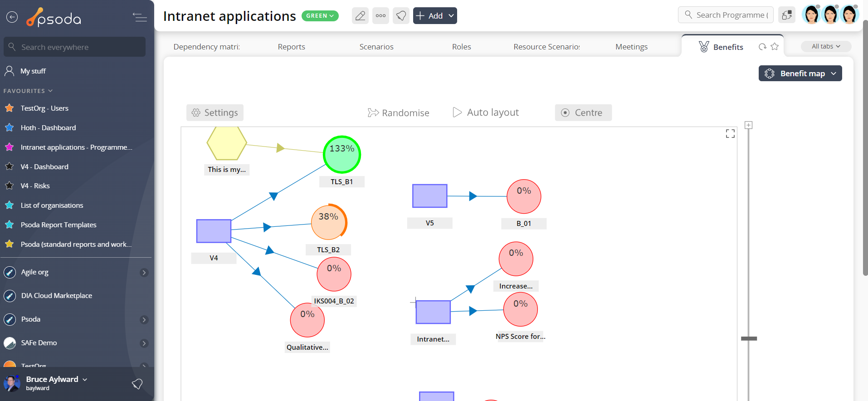Switch to Resource Scenarios tab
The image size is (868, 401).
(x=546, y=47)
